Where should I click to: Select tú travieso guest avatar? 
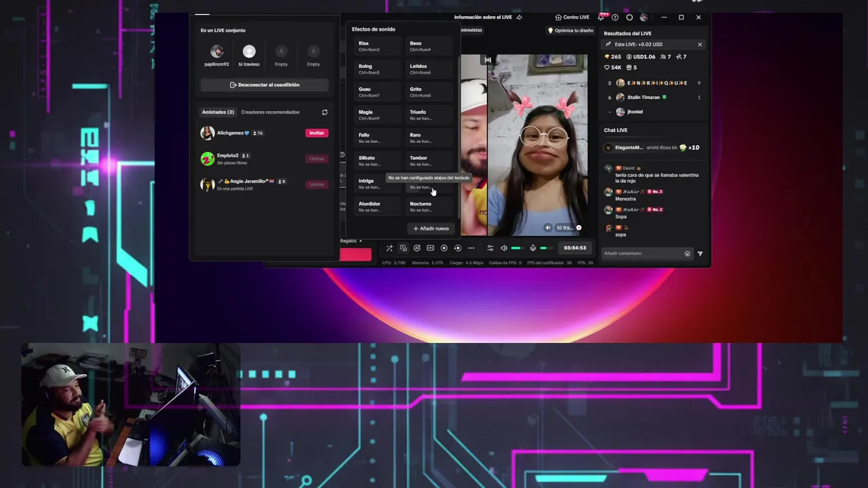(x=249, y=52)
